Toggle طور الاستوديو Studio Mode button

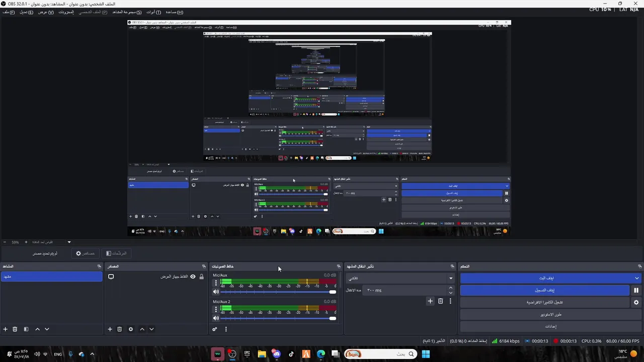(551, 314)
